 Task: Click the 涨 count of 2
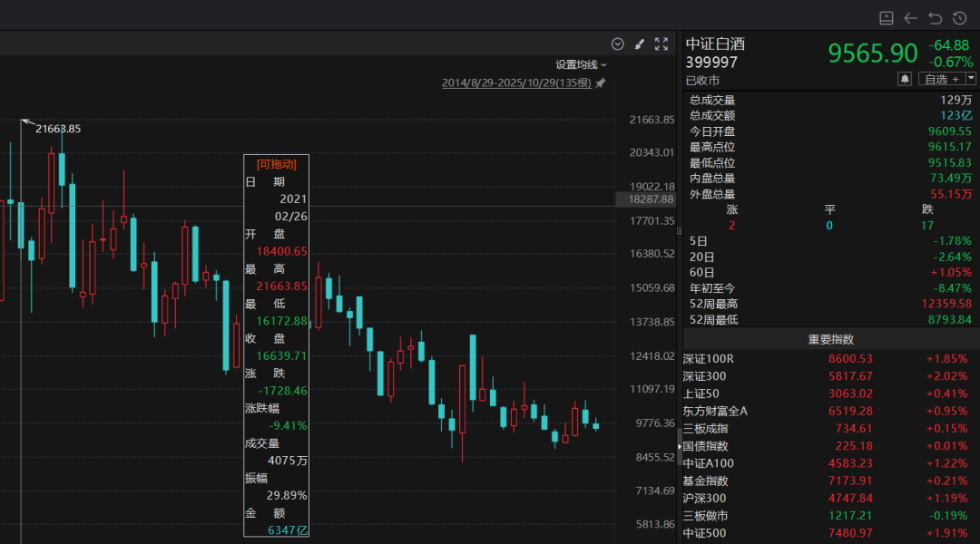(732, 226)
